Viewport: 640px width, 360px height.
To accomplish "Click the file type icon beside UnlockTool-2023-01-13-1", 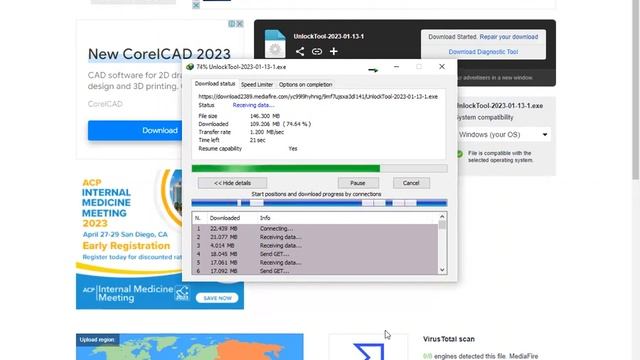I will (275, 44).
